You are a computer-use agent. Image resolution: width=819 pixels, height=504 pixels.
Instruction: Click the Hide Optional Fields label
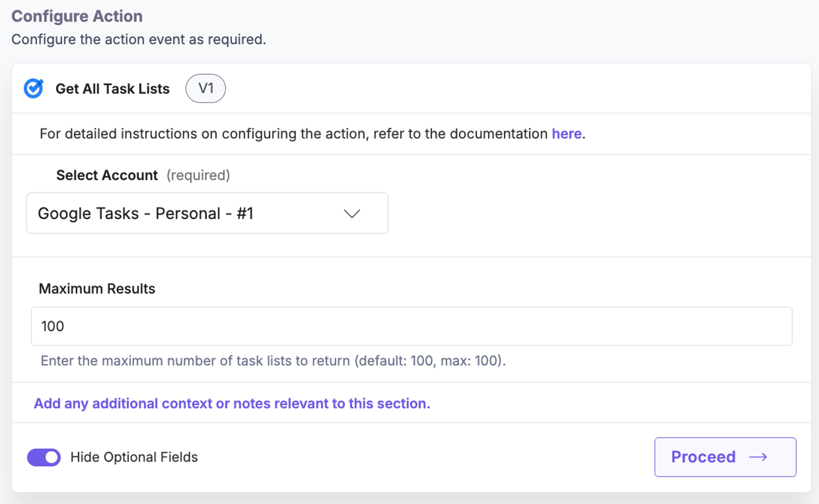coord(134,457)
